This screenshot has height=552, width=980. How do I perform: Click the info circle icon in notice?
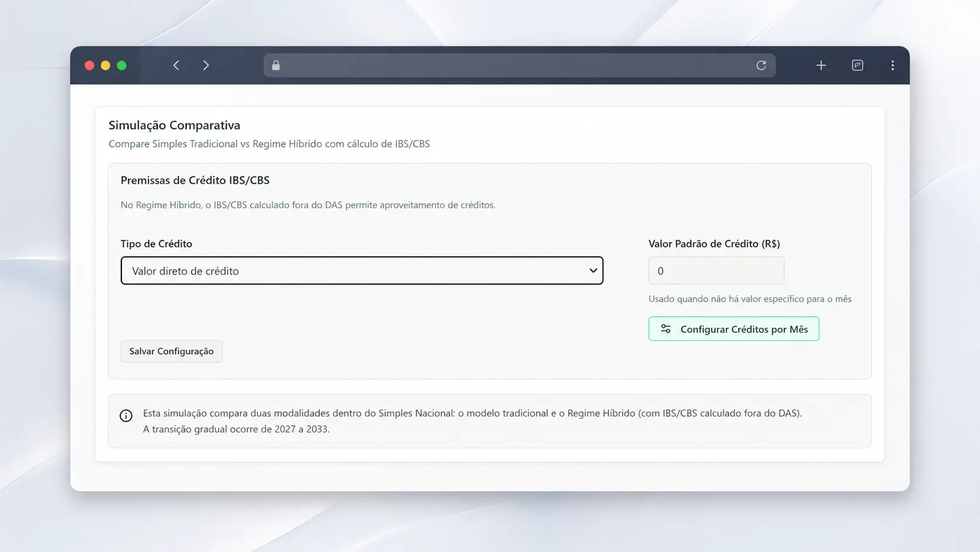click(126, 415)
